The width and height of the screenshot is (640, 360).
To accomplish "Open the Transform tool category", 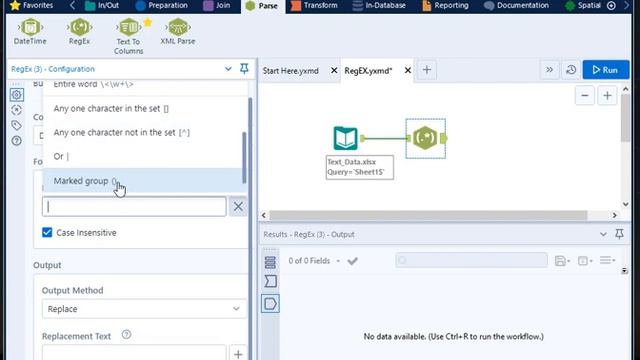I will pos(314,6).
